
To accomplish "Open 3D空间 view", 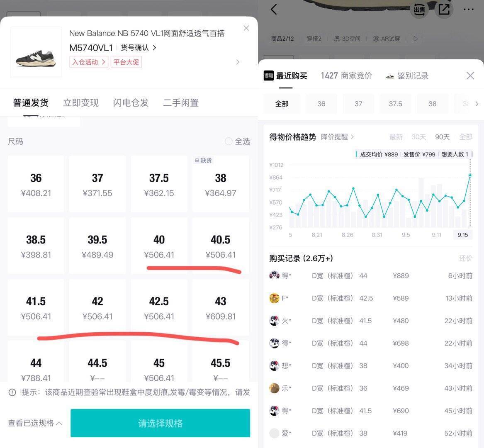I will click(347, 39).
